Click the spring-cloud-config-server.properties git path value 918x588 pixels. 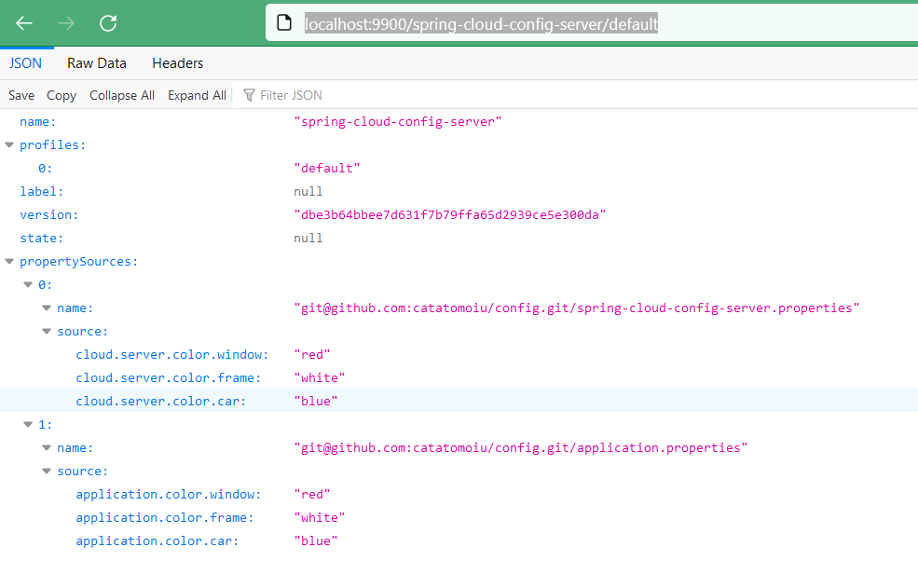pyautogui.click(x=577, y=308)
